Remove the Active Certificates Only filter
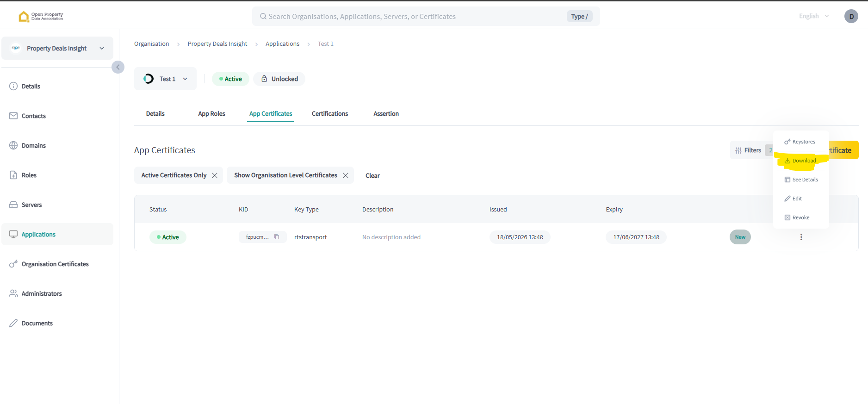This screenshot has width=868, height=404. (215, 175)
